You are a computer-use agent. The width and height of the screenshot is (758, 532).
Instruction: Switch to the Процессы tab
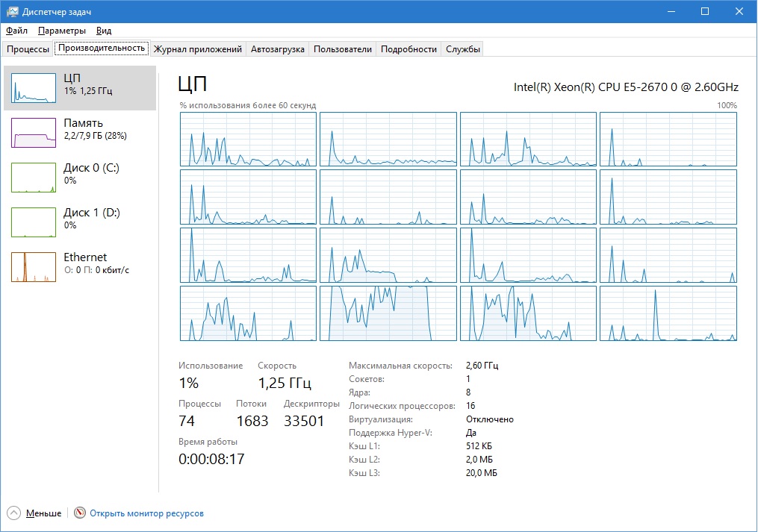coord(28,48)
